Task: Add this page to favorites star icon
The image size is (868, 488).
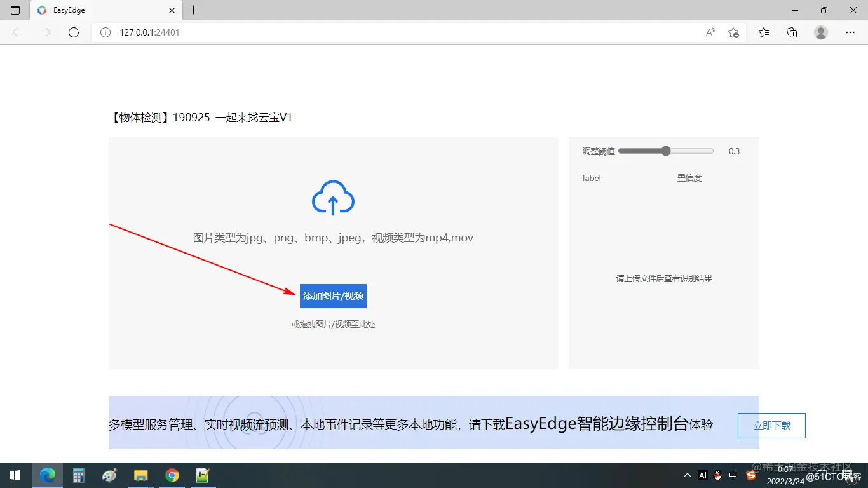Action: tap(733, 32)
